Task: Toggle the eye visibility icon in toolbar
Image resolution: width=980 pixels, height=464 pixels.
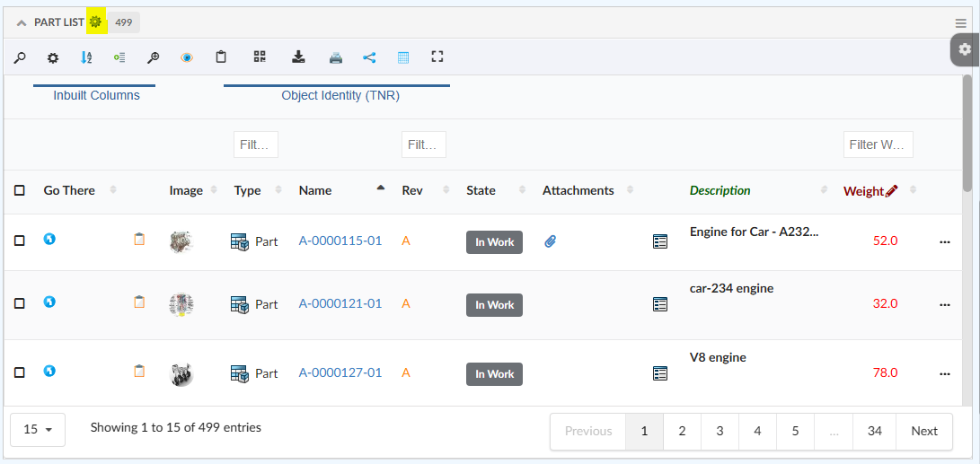Action: 187,57
